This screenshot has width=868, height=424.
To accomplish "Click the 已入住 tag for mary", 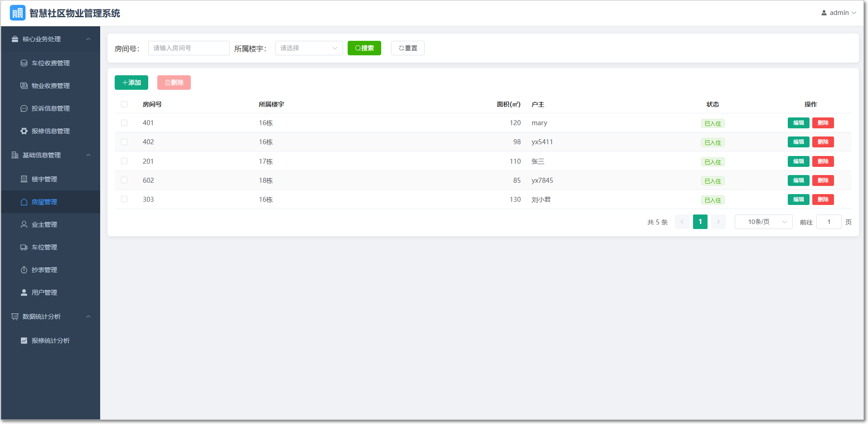I will click(x=713, y=123).
